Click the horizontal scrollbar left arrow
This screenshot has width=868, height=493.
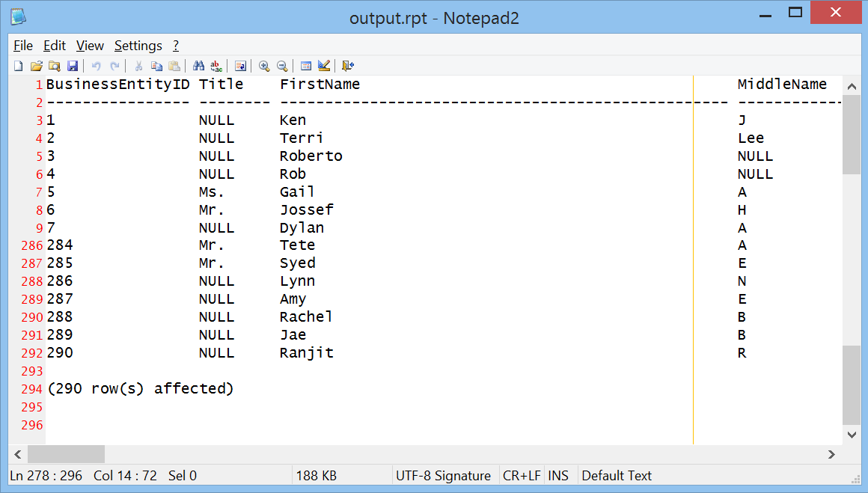(x=18, y=454)
